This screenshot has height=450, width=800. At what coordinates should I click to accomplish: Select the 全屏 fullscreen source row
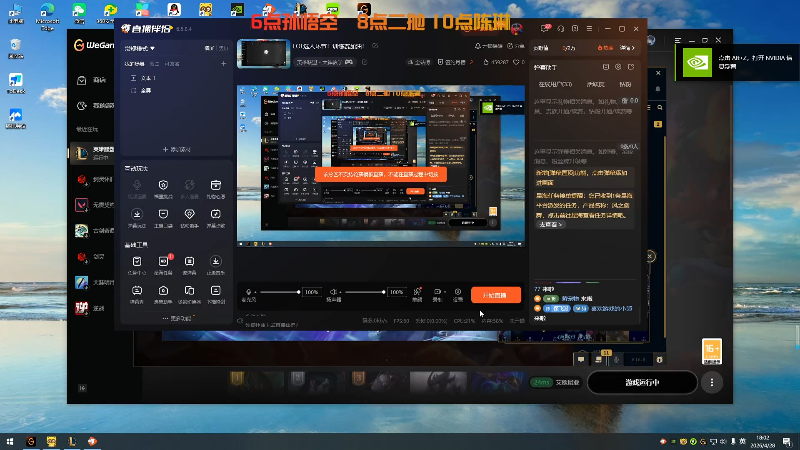[176, 90]
